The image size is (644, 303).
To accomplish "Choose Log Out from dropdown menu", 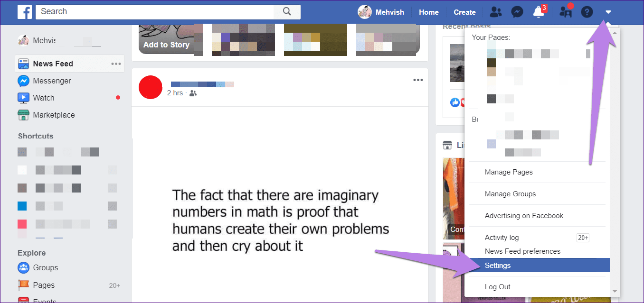I will click(498, 287).
